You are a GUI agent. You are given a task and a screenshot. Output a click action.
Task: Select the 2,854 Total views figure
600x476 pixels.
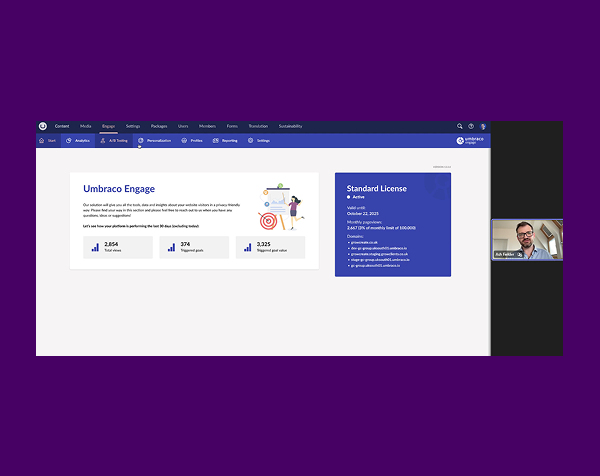coord(111,244)
